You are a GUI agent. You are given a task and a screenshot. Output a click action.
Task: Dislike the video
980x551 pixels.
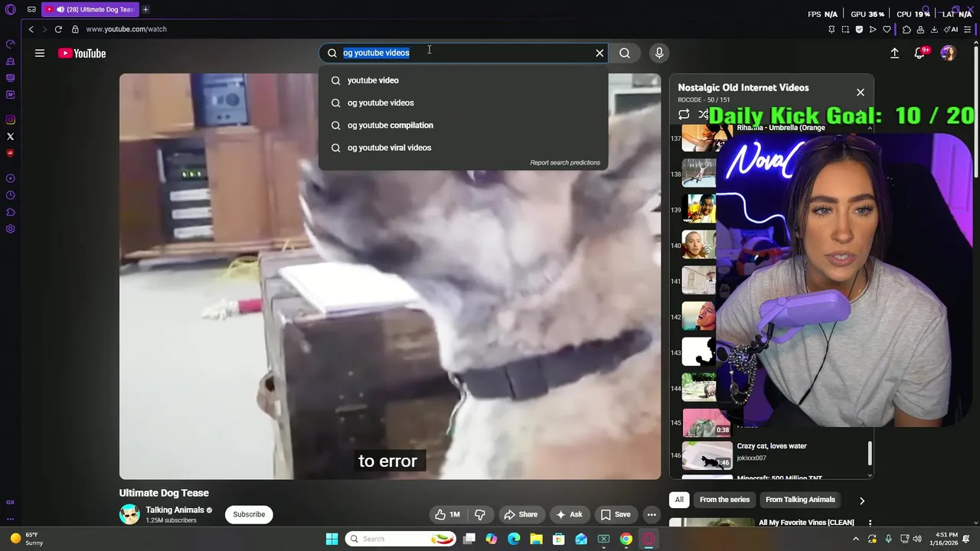pos(480,514)
